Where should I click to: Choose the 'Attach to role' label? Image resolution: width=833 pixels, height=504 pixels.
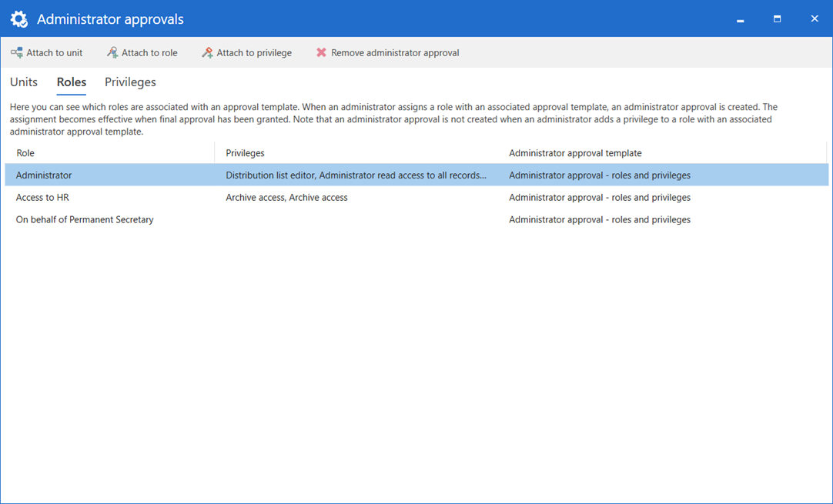click(149, 52)
